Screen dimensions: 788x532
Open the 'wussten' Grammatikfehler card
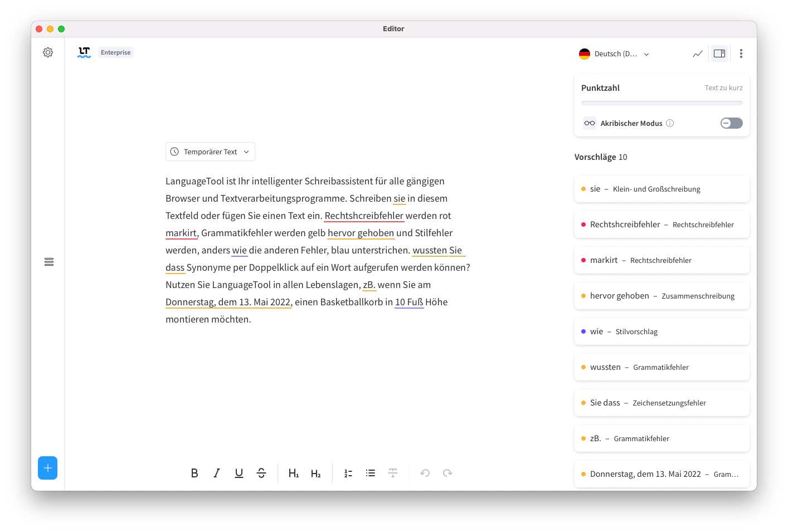pos(662,367)
